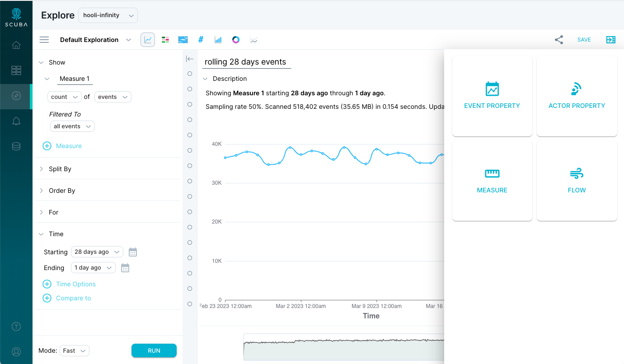Choose the Sankey flow visualization
Image resolution: width=624 pixels, height=364 pixels.
pyautogui.click(x=183, y=40)
